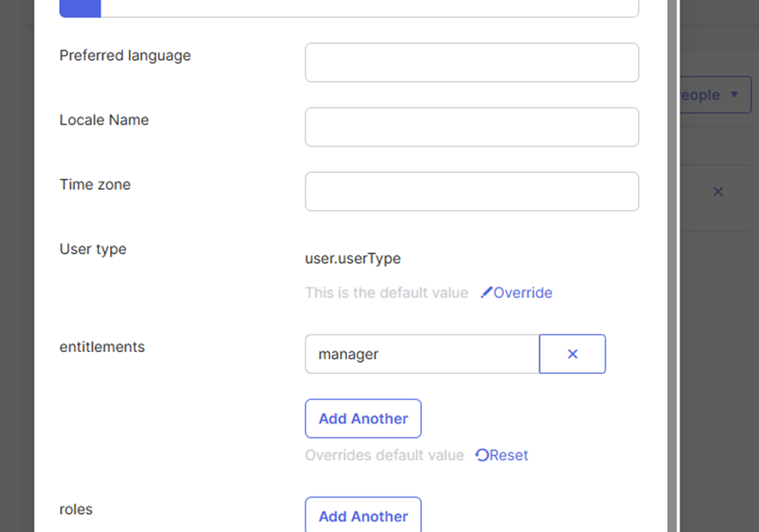The height and width of the screenshot is (532, 759).
Task: Click the Time zone label
Action: (x=95, y=184)
